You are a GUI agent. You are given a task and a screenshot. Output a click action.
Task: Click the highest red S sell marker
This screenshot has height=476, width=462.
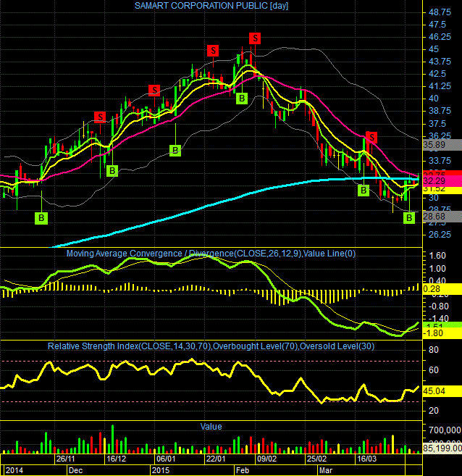255,38
